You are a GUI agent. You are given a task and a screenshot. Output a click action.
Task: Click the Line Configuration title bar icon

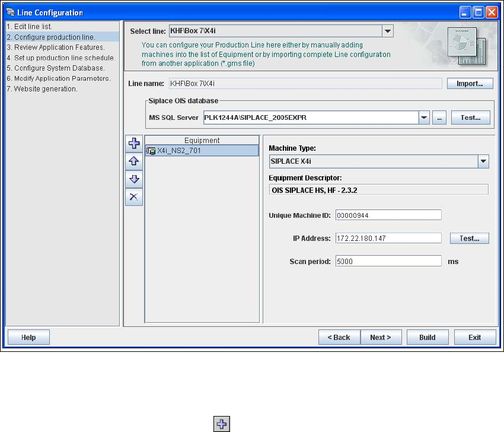10,12
